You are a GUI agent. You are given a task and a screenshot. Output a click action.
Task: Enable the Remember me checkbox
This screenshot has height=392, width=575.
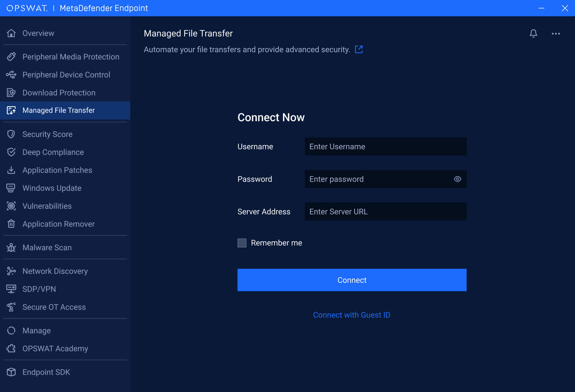click(x=242, y=243)
